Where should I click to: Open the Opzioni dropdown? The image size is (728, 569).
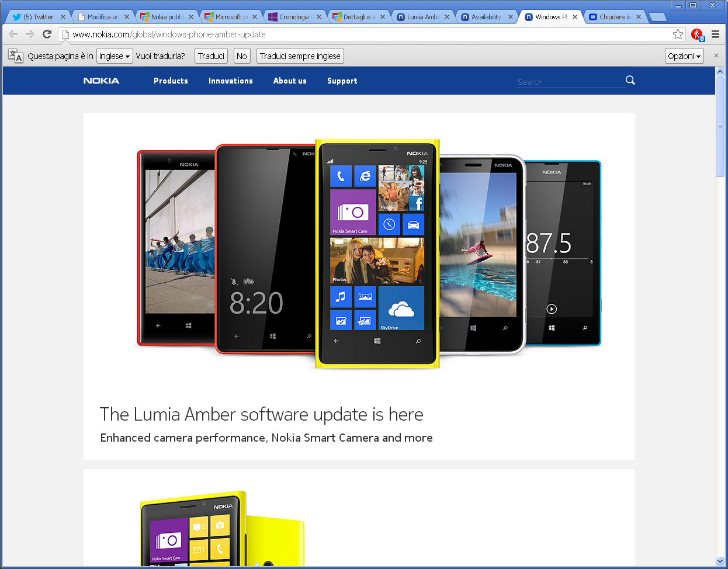684,56
